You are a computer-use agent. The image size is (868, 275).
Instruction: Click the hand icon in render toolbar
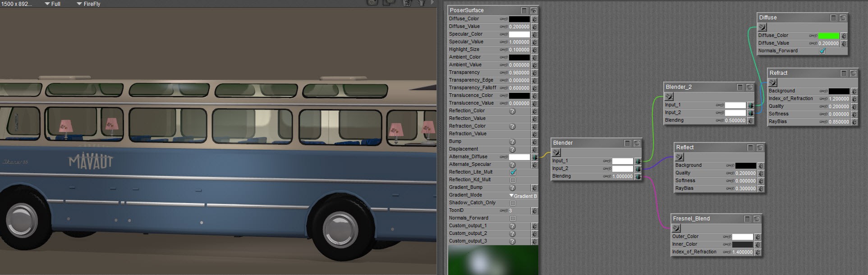[x=422, y=3]
